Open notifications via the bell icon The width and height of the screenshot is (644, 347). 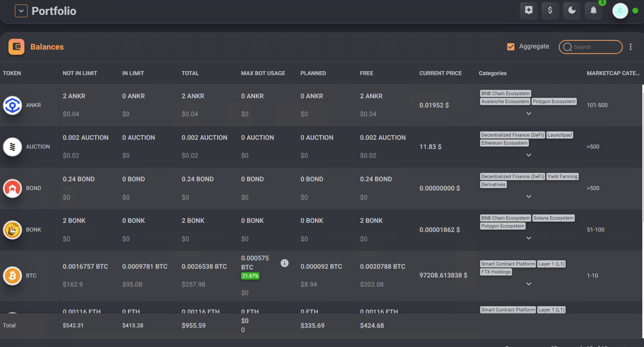coord(593,10)
